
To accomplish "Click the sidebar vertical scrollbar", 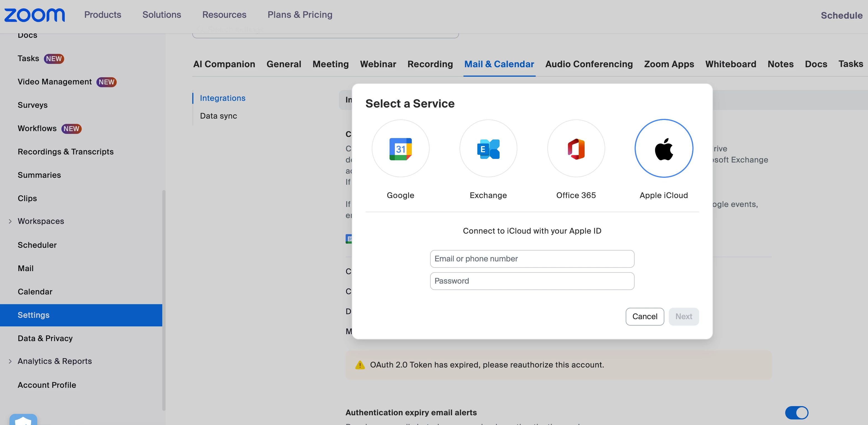I will coord(164,300).
